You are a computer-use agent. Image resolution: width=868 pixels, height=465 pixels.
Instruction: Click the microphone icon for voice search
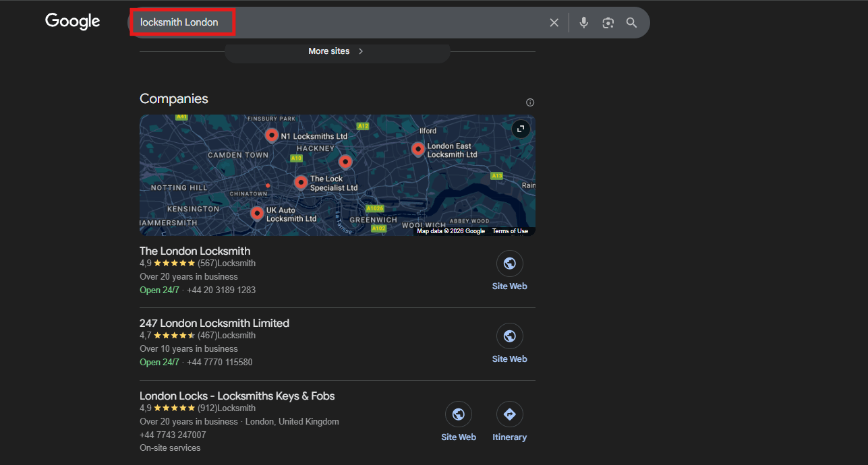583,22
